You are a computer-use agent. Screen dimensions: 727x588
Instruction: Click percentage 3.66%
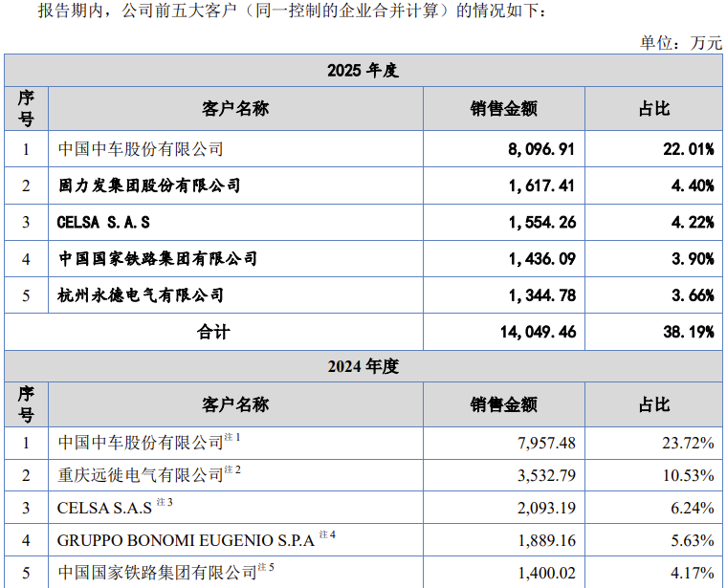coord(693,295)
